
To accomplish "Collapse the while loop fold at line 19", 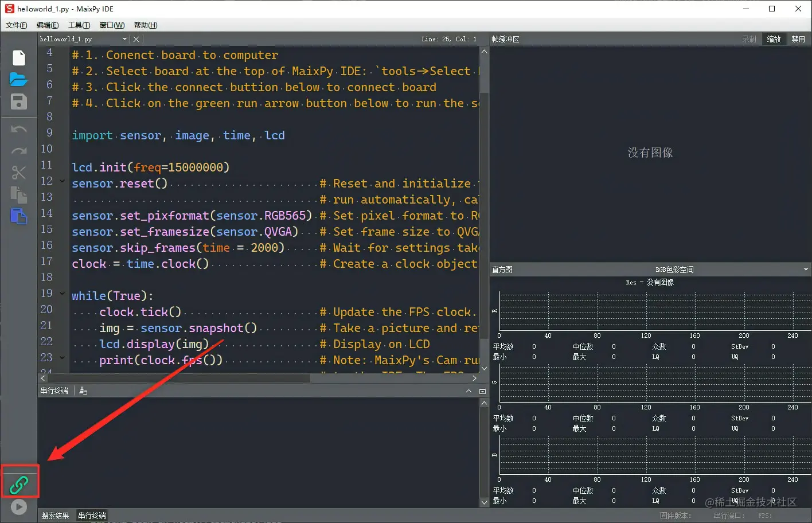I will tap(63, 294).
